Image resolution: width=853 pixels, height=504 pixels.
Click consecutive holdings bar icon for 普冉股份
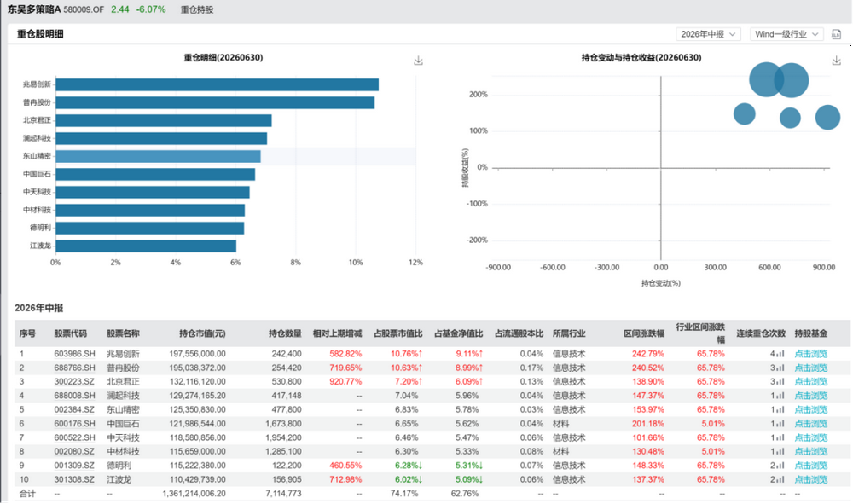pos(780,368)
